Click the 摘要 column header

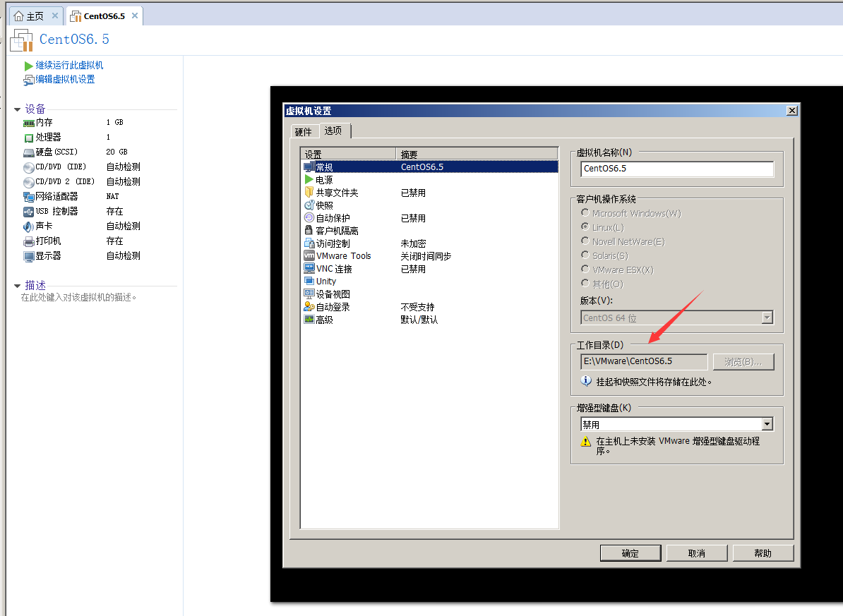pos(477,154)
